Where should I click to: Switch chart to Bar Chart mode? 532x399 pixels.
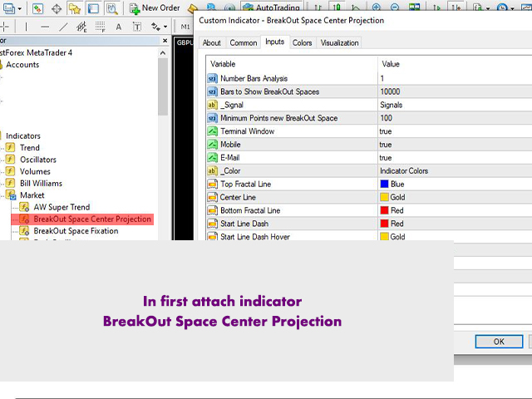click(318, 7)
